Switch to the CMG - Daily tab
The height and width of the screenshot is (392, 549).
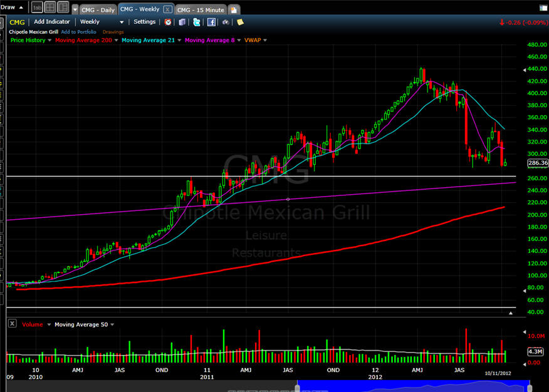click(97, 10)
